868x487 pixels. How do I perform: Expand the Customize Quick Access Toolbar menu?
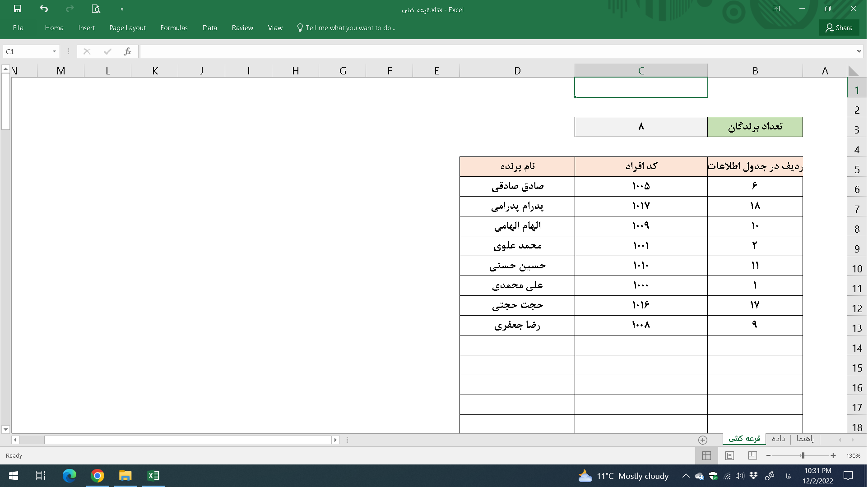pos(122,9)
